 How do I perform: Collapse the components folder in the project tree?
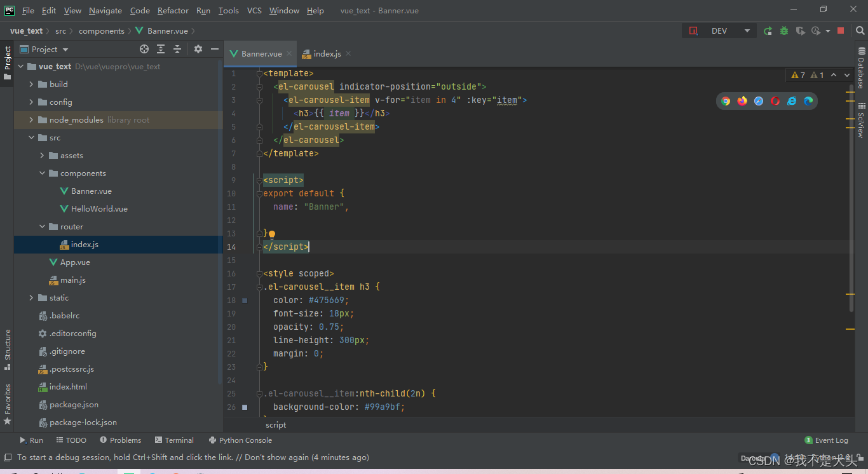[42, 173]
